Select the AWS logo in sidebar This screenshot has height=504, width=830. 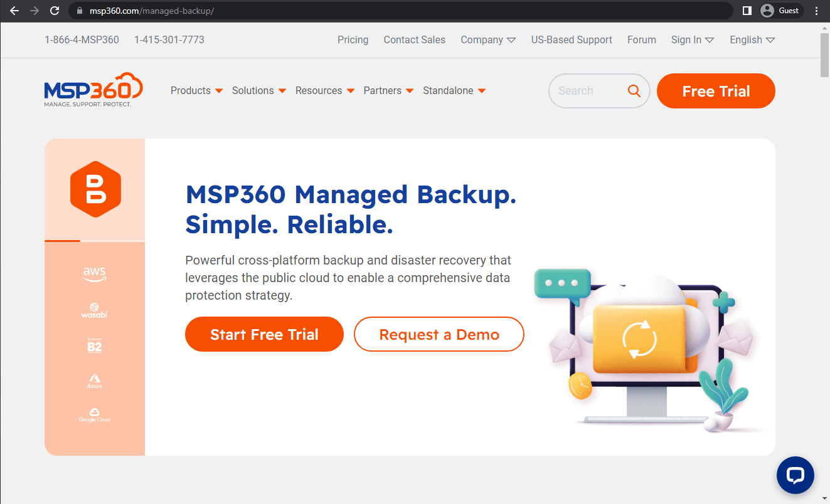(95, 274)
